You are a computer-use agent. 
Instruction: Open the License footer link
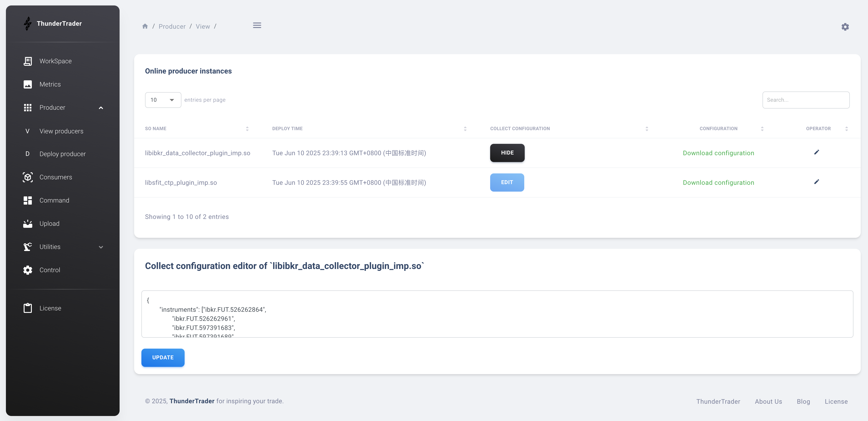coord(836,401)
